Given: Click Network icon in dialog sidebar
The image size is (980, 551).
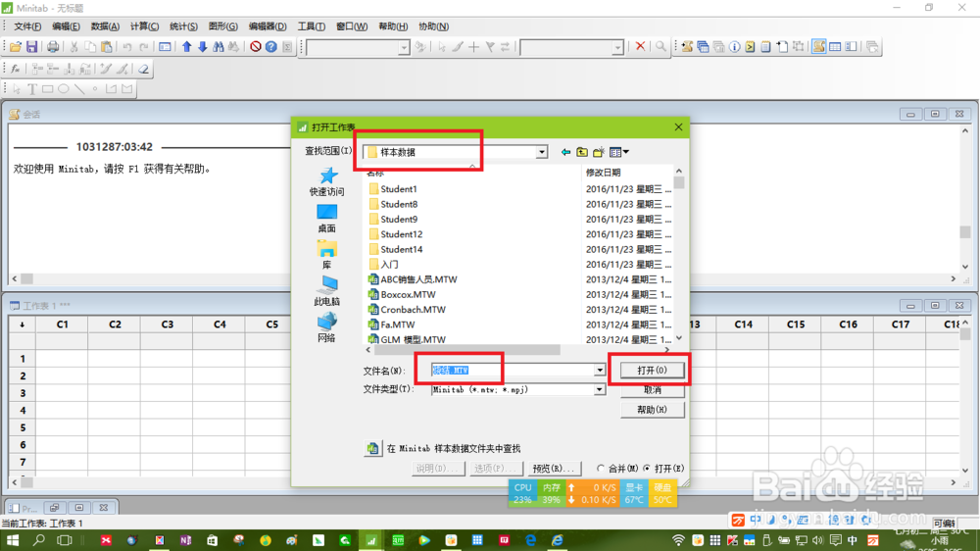Looking at the screenshot, I should tap(327, 327).
